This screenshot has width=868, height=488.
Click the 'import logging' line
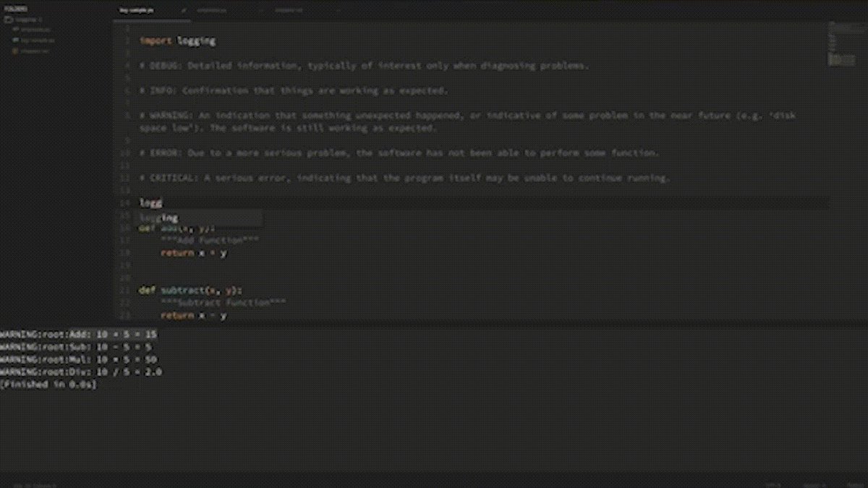click(177, 41)
